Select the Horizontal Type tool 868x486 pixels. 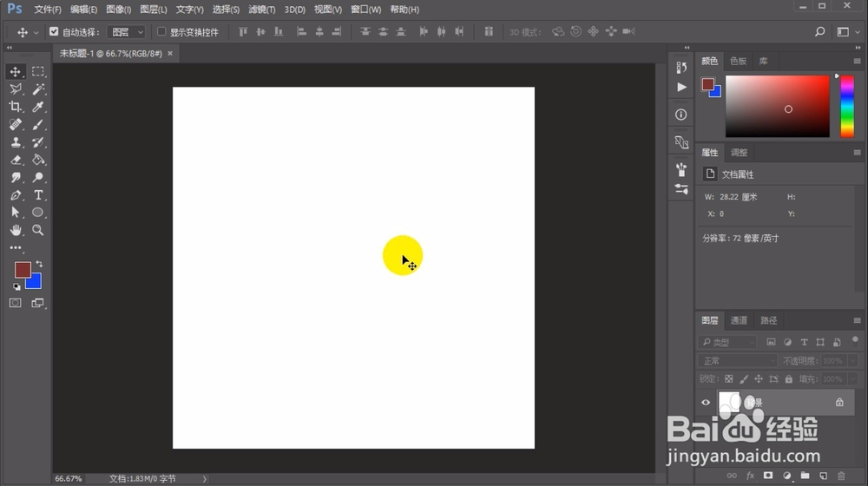click(37, 195)
